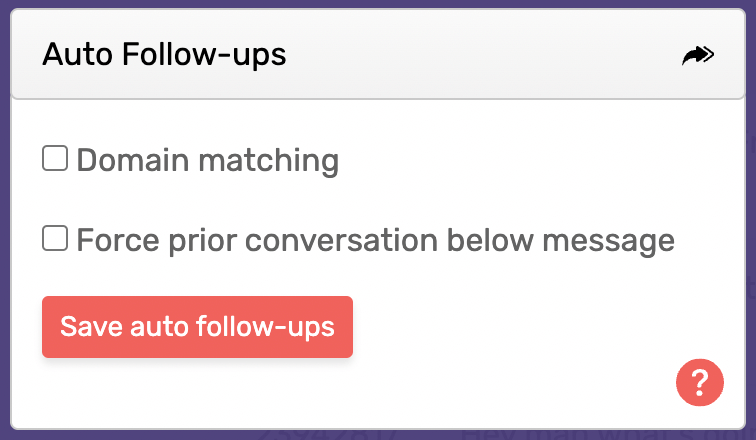Screen dimensions: 756x440
Task: Tick Force prior conversation below message checkbox
Action: tap(55, 238)
